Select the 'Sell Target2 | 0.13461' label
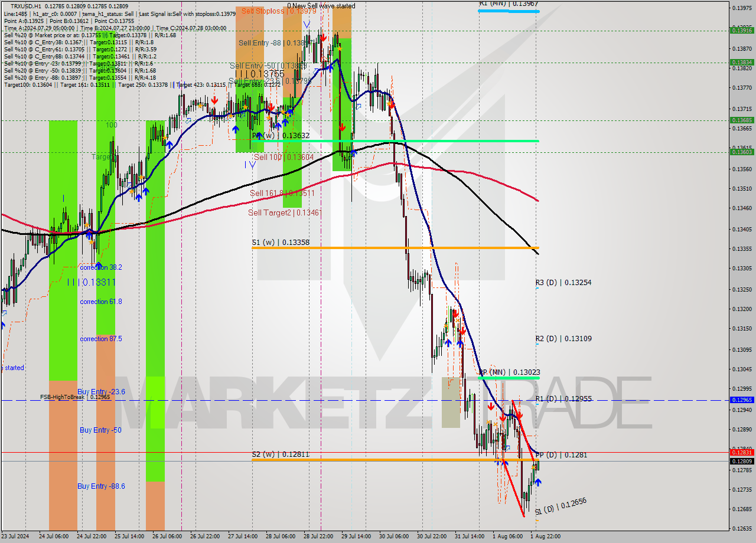The height and width of the screenshot is (543, 756). pos(285,212)
